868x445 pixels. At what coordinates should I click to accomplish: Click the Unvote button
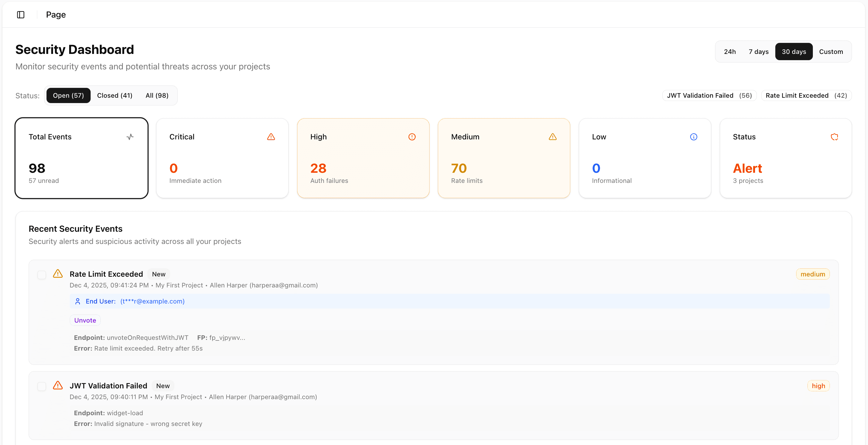click(85, 320)
